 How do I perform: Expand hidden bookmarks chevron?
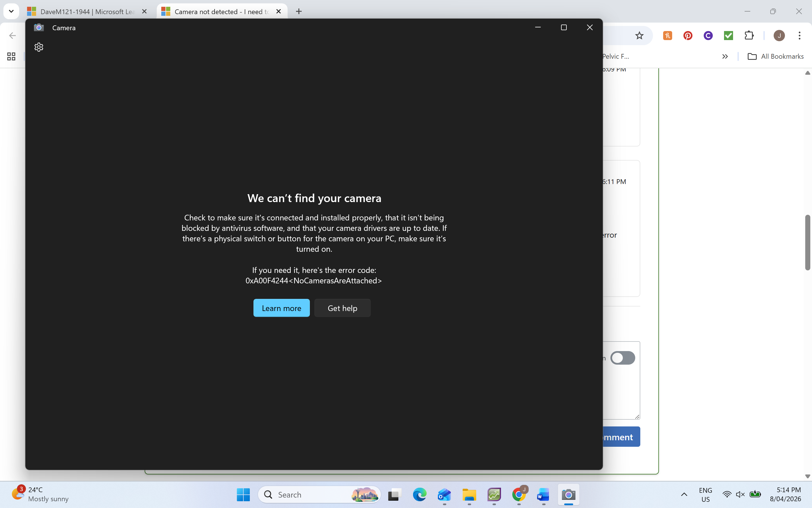725,56
